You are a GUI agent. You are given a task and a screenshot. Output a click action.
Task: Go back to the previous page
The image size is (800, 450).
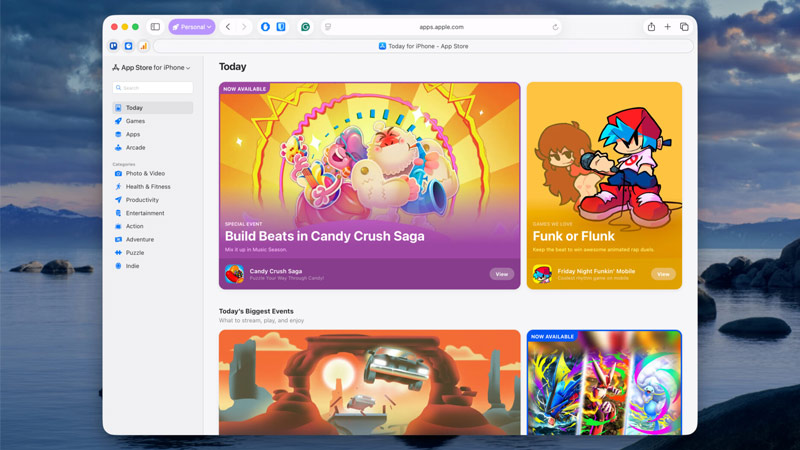[228, 27]
